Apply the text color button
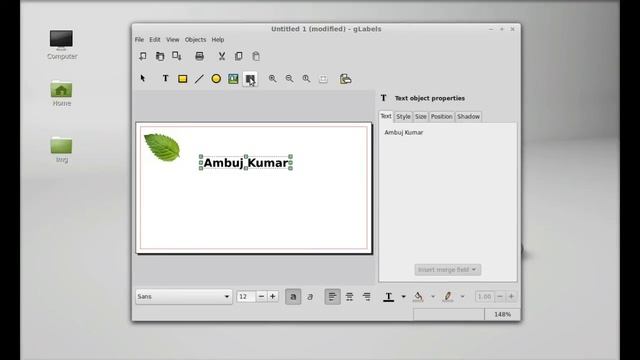Image resolution: width=640 pixels, height=360 pixels. pyautogui.click(x=389, y=297)
